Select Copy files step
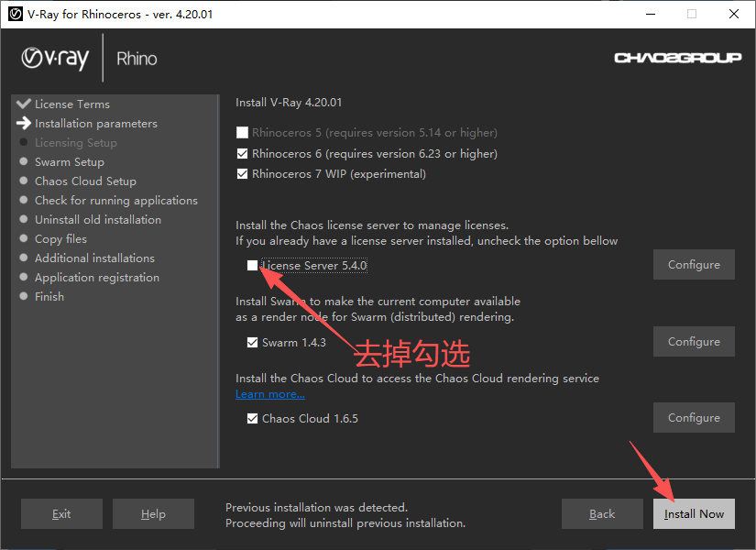756x550 pixels. tap(60, 239)
